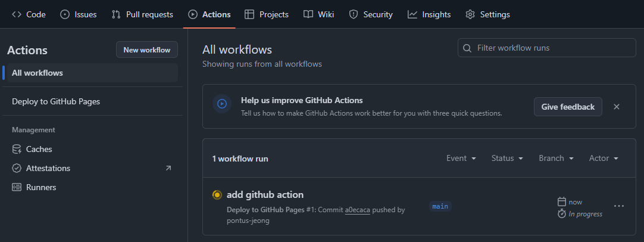Click the Pull requests branch icon
Image resolution: width=644 pixels, height=242 pixels.
pyautogui.click(x=116, y=14)
